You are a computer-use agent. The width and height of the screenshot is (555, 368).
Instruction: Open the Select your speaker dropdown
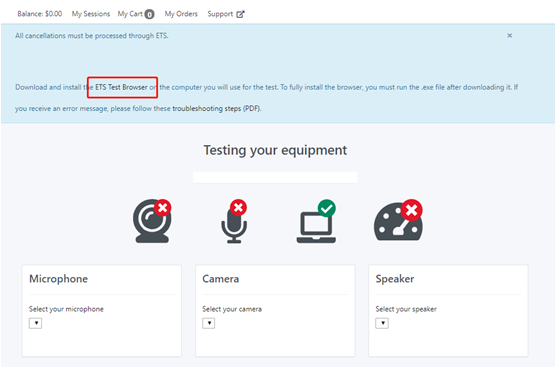tap(382, 323)
